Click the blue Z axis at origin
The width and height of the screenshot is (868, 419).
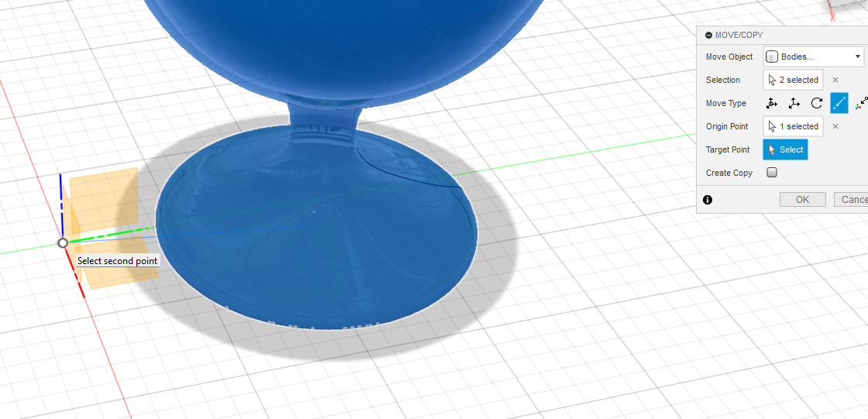coord(61,204)
